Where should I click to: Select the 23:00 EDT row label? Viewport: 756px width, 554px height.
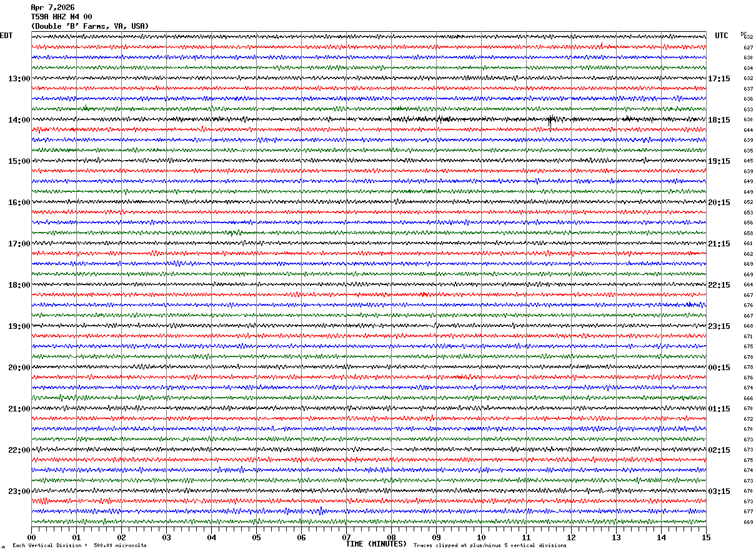19,491
